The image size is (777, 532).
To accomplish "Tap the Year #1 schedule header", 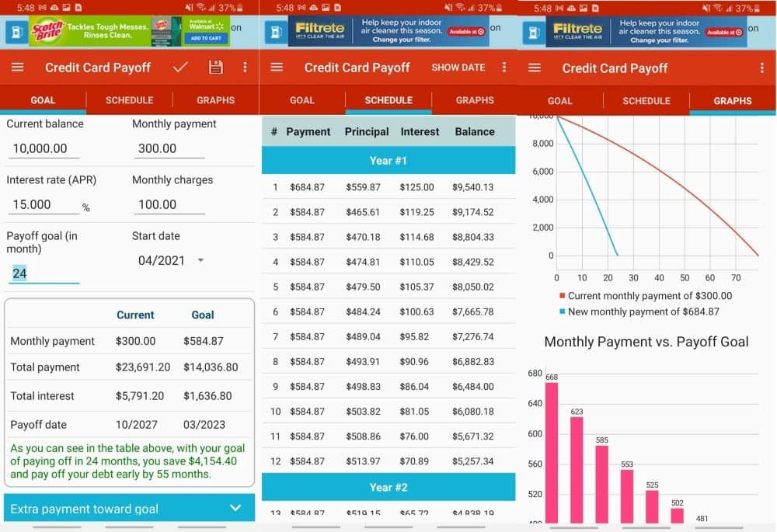I will [388, 161].
